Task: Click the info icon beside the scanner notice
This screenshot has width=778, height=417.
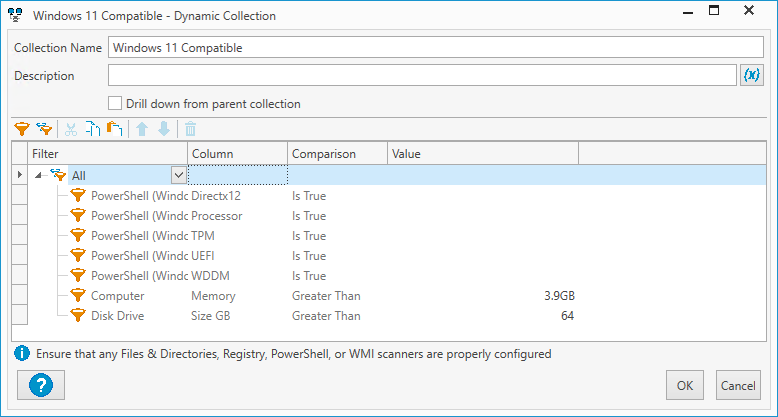Action: tap(22, 353)
